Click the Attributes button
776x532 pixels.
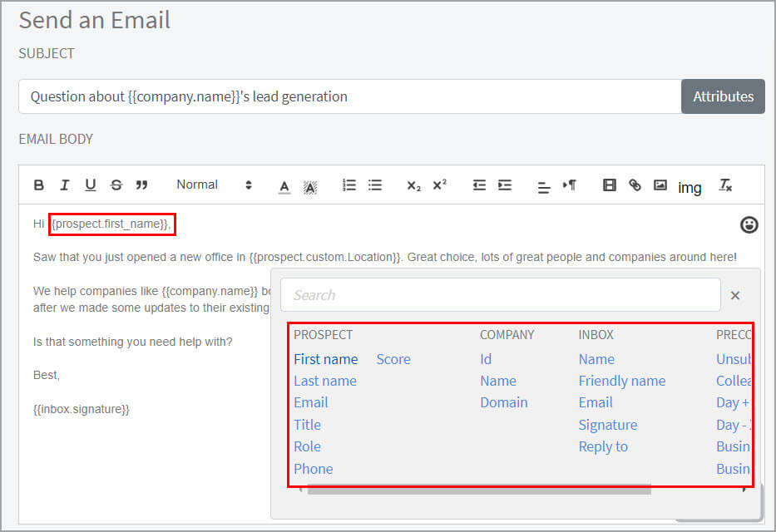(723, 96)
